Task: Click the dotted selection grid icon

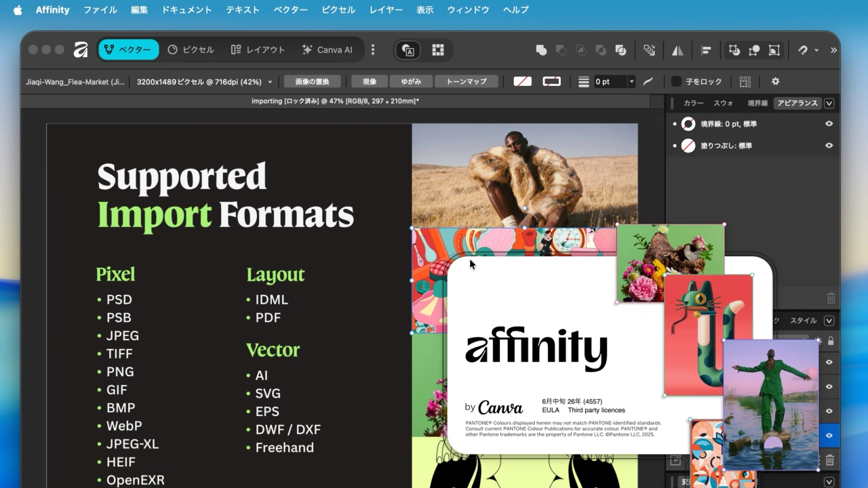Action: 745,81
